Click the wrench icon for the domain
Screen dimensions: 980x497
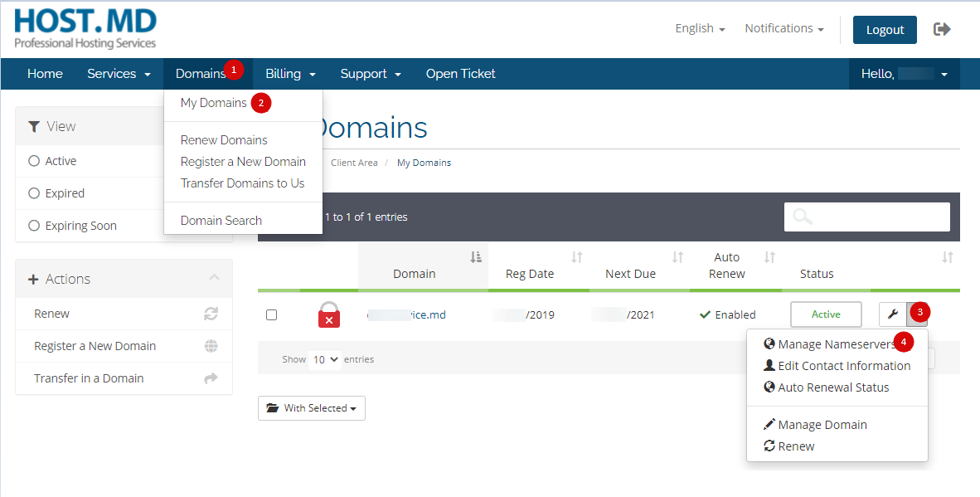point(893,314)
